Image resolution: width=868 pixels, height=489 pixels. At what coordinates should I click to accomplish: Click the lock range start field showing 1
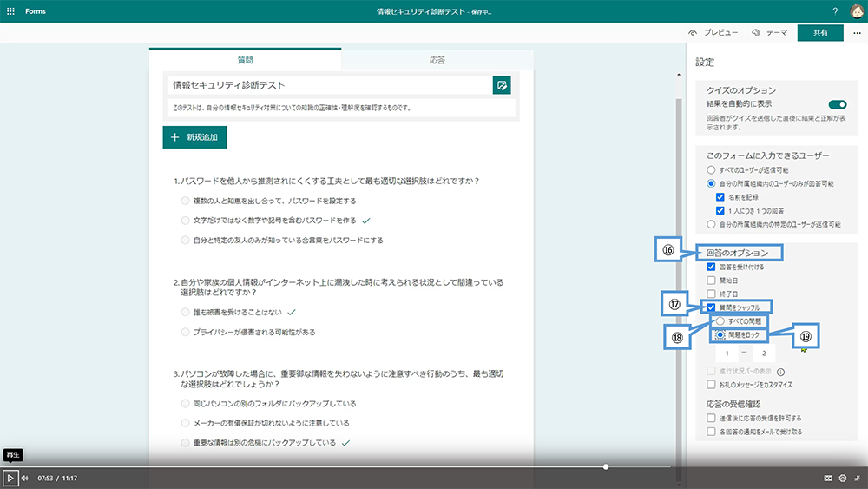click(727, 354)
